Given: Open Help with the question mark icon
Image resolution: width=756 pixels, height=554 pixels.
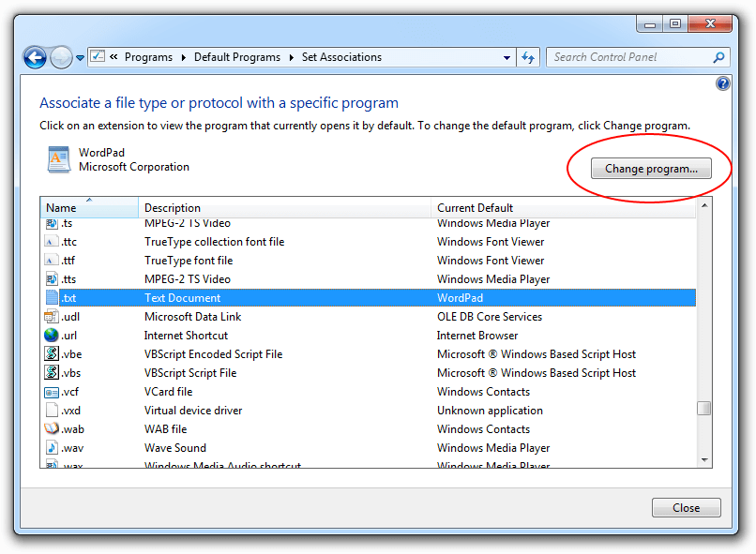Looking at the screenshot, I should [723, 83].
